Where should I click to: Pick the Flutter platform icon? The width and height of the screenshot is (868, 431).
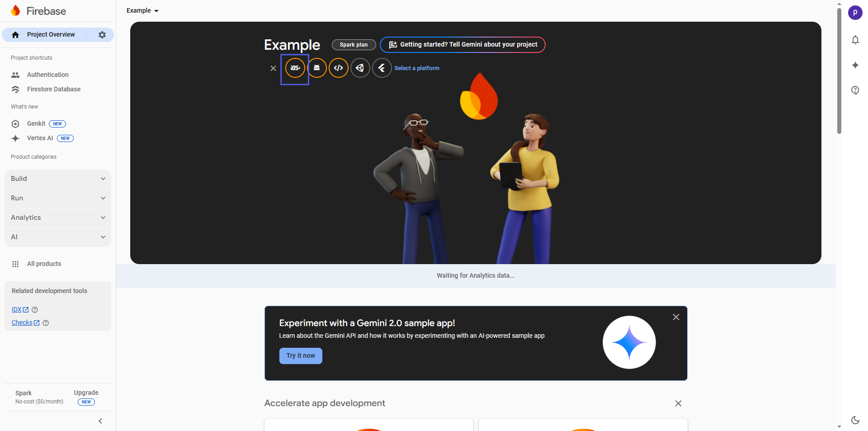(x=382, y=68)
